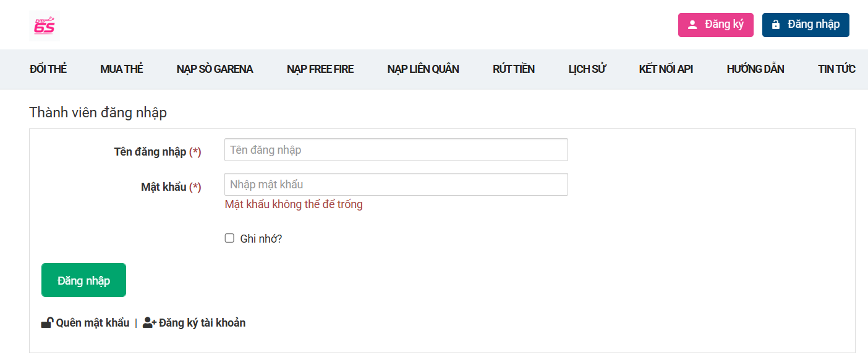The image size is (868, 355).
Task: Open KẾT NỐI API menu item
Action: [x=666, y=69]
